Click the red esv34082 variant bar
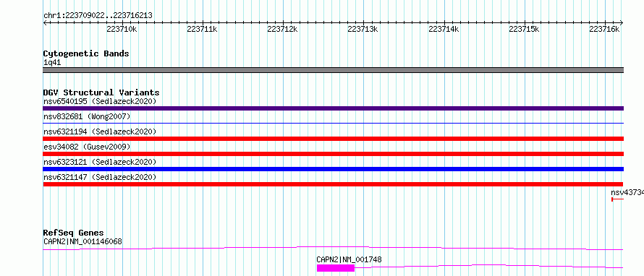The width and height of the screenshot is (644, 276). point(333,154)
